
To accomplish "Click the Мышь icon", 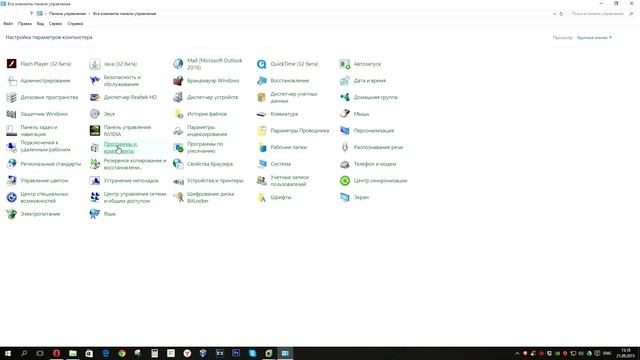I will pyautogui.click(x=344, y=114).
